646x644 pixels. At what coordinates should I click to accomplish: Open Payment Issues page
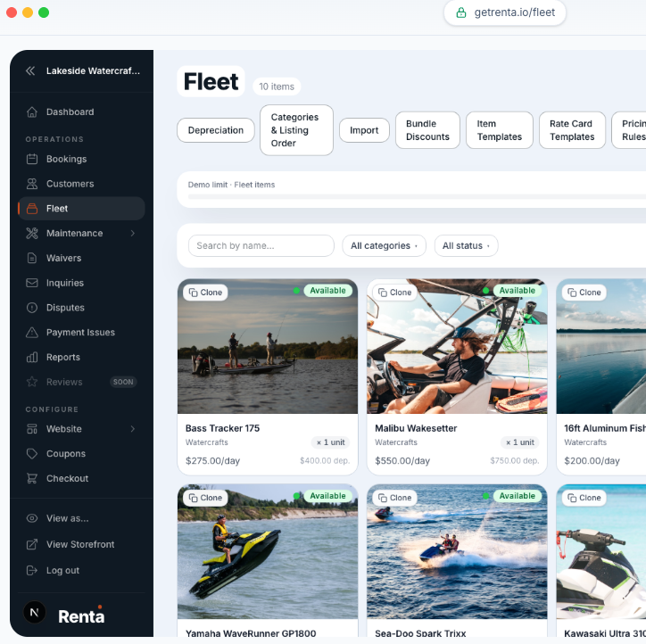pos(81,333)
